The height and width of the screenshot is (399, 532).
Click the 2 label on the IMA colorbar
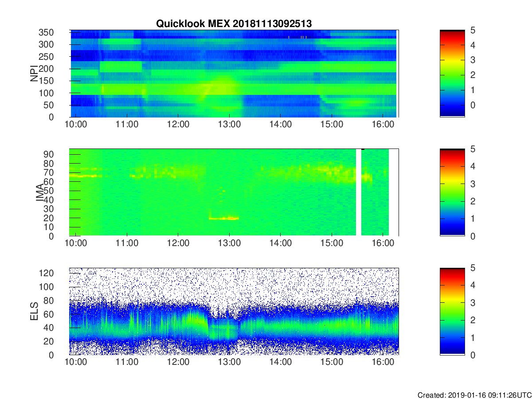coord(472,201)
